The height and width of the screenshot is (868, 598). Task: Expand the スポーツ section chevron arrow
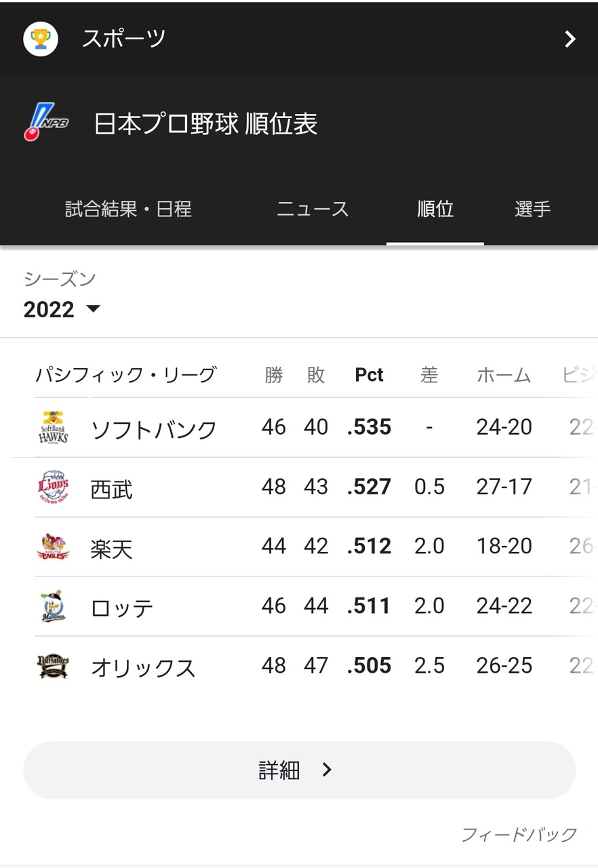pyautogui.click(x=570, y=39)
